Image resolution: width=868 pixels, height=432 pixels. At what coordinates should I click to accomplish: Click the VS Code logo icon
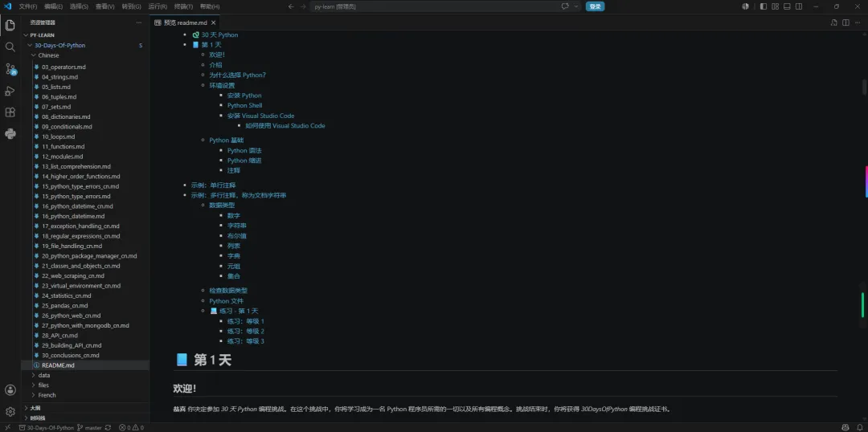pyautogui.click(x=8, y=6)
